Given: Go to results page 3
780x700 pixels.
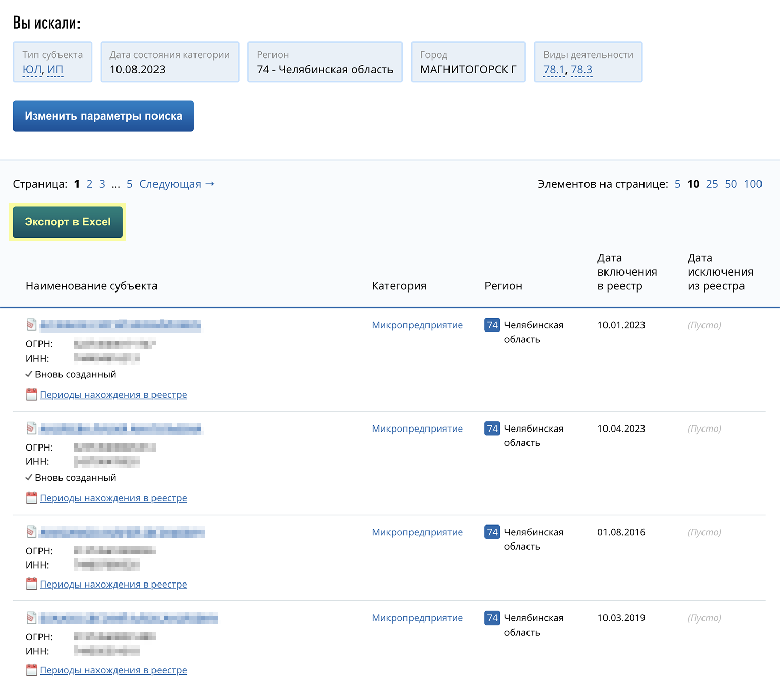Looking at the screenshot, I should (x=102, y=184).
